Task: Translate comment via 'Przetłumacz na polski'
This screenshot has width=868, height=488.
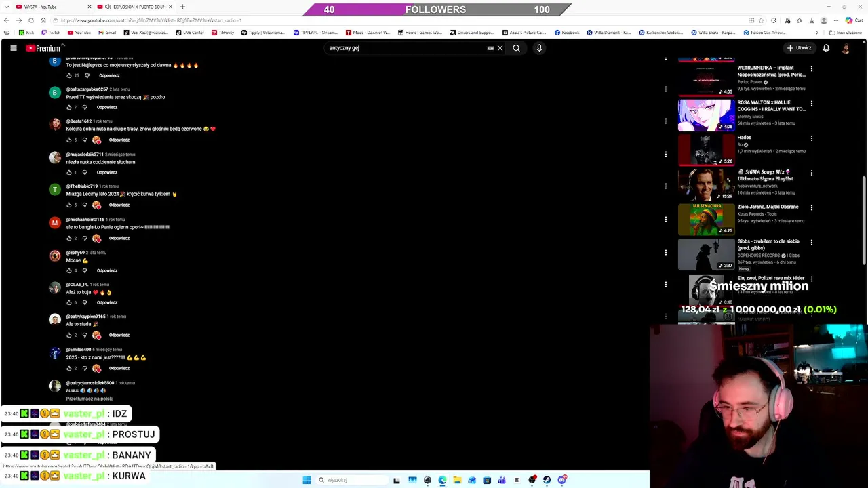Action: tap(90, 399)
